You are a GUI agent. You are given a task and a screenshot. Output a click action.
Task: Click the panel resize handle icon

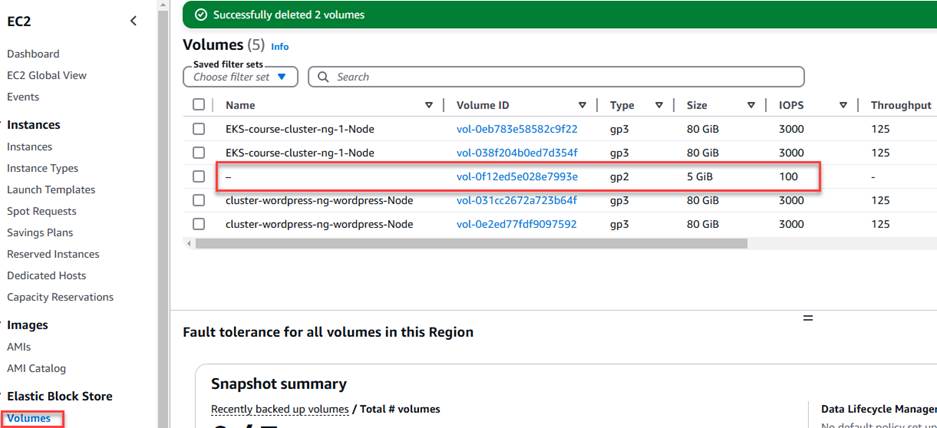(x=808, y=318)
